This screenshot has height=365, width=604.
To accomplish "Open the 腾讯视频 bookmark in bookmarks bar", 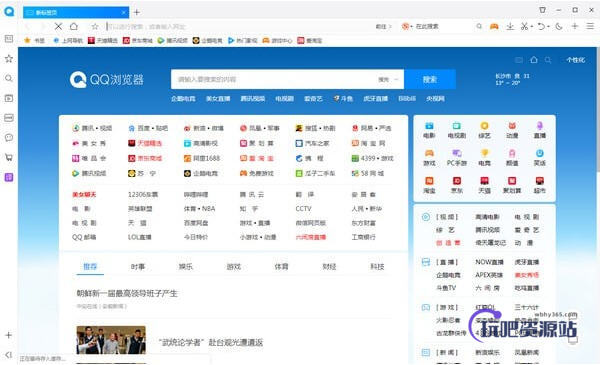I will tap(173, 40).
